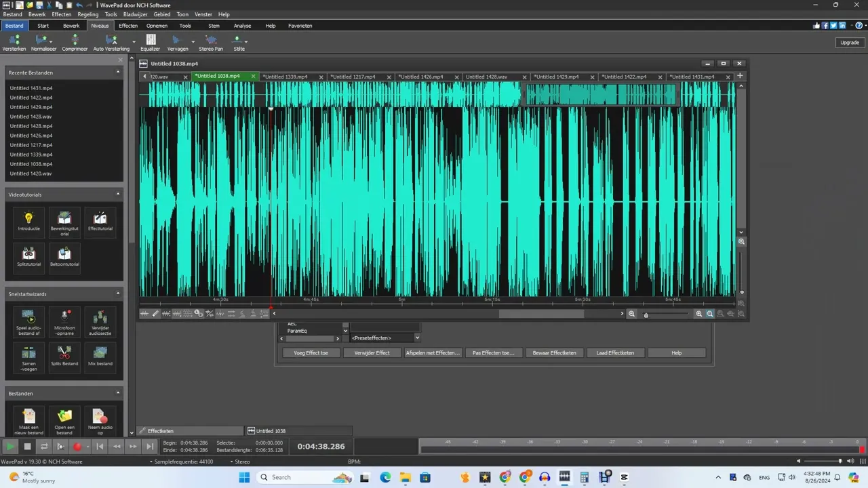Click the Laad Effectketen button
This screenshot has height=488, width=868.
coord(615,352)
